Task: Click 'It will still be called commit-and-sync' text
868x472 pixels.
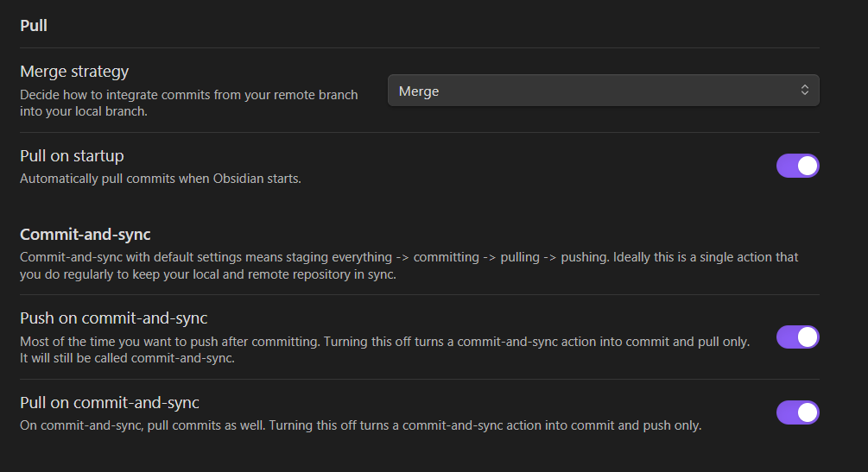Action: [127, 358]
